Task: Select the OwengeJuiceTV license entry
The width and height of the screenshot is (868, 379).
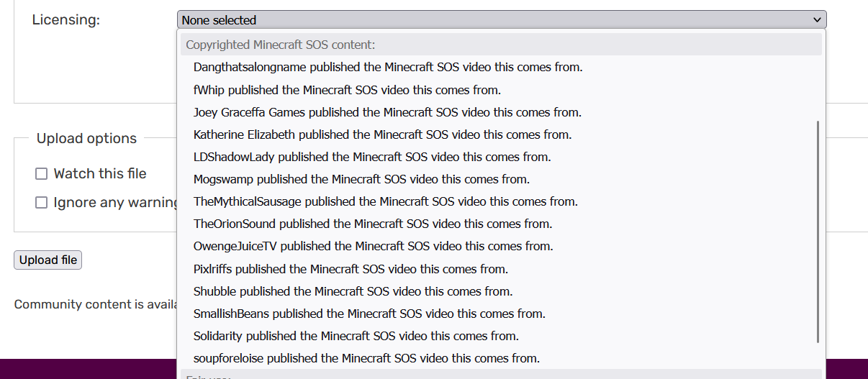Action: pos(373,246)
